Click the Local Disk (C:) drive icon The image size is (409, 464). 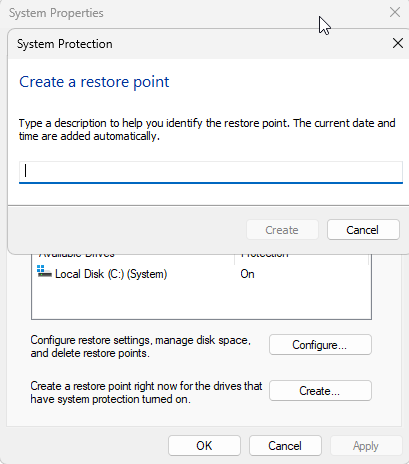[x=44, y=272]
